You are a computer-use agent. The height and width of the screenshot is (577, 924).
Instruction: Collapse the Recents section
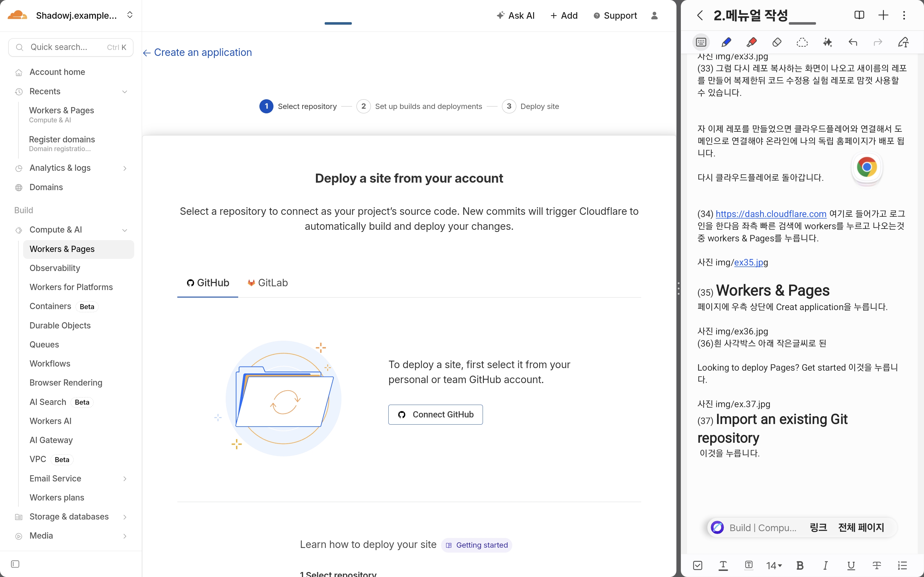[124, 91]
